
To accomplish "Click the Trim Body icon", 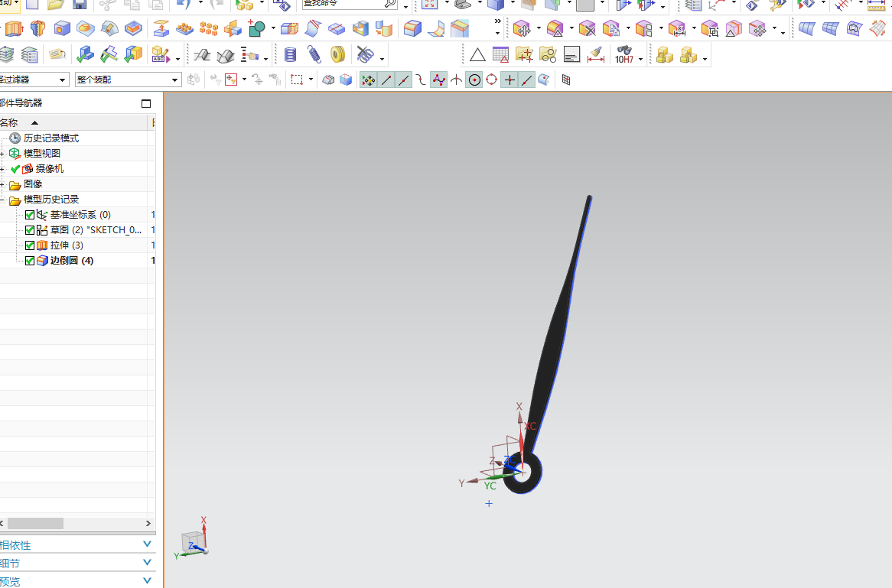I will tap(290, 28).
